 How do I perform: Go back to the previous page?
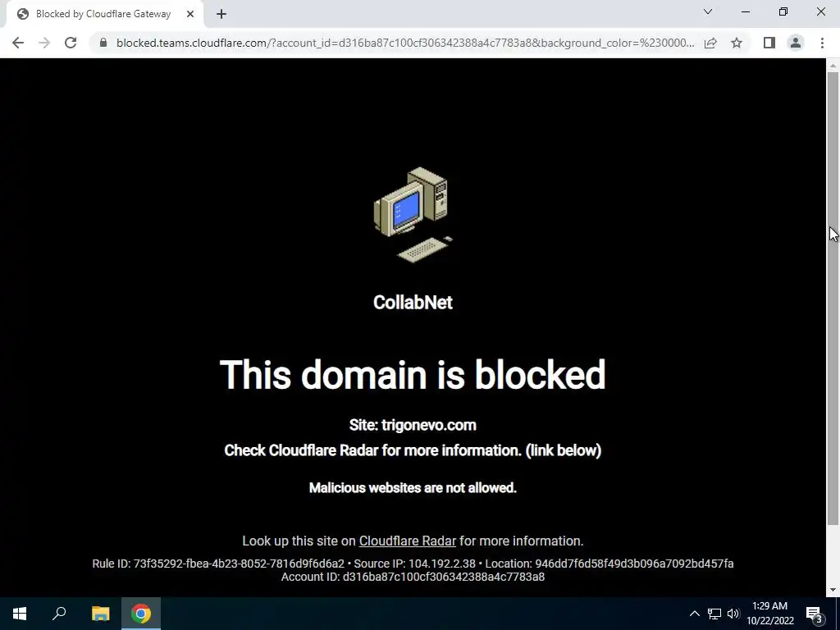[x=18, y=43]
